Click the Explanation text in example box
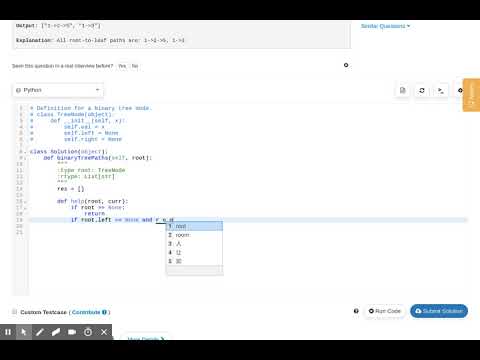Screen dimensions: 480x360 [x=100, y=40]
